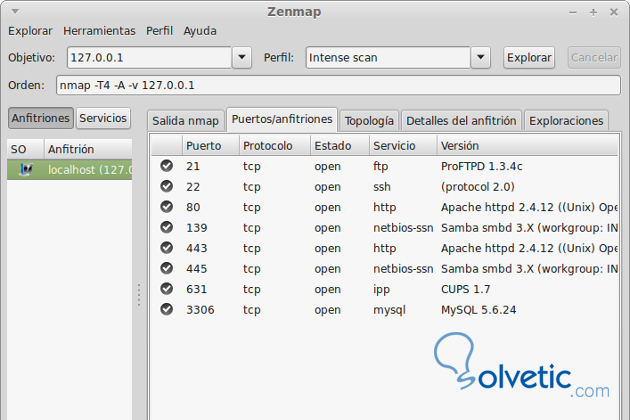Click the MySQL 5.6.24 version cell
This screenshot has height=420, width=630.
coord(479,309)
